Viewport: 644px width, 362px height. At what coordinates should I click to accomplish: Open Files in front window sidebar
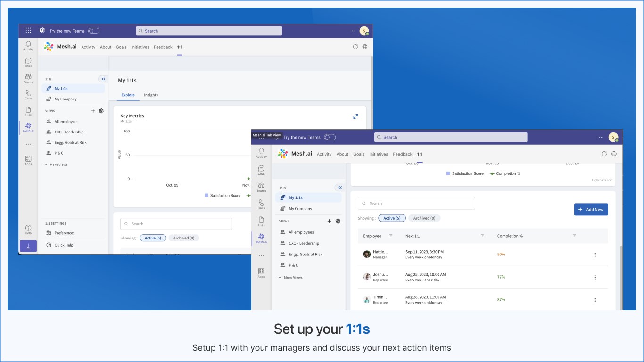(261, 222)
